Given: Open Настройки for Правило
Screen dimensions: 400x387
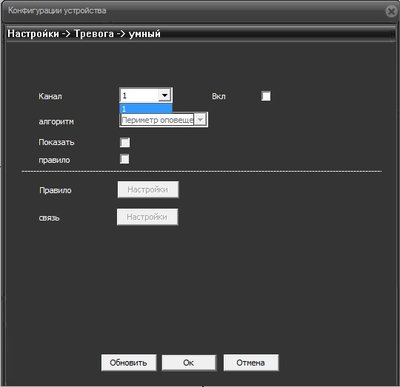Looking at the screenshot, I should 148,190.
